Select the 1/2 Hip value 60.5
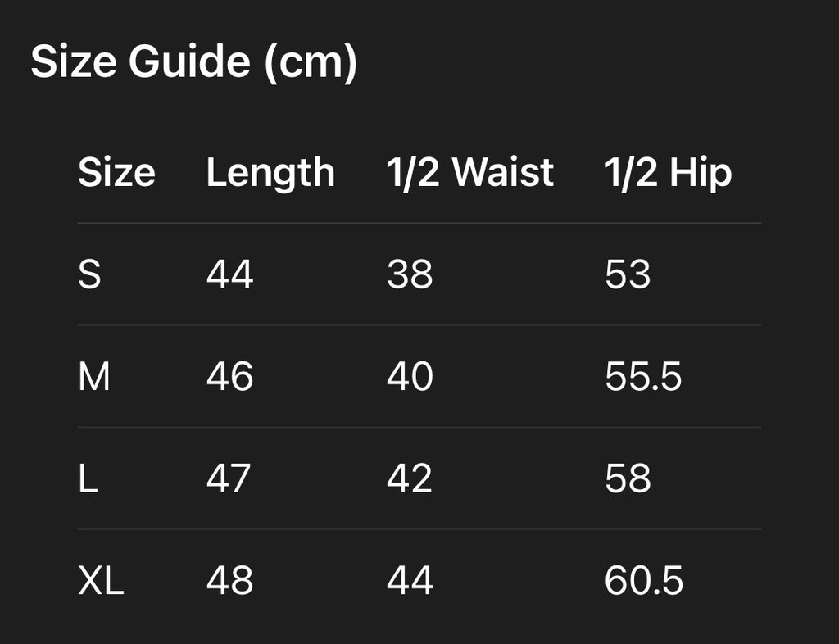 [644, 581]
